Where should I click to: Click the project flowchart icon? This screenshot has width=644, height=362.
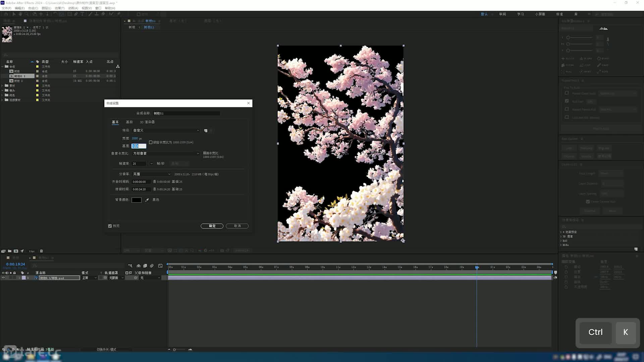[118, 66]
